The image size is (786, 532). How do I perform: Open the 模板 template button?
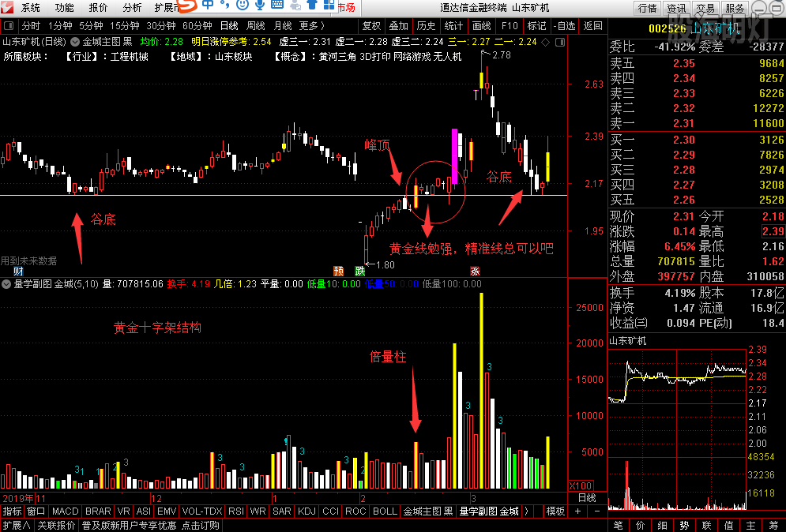pyautogui.click(x=555, y=511)
